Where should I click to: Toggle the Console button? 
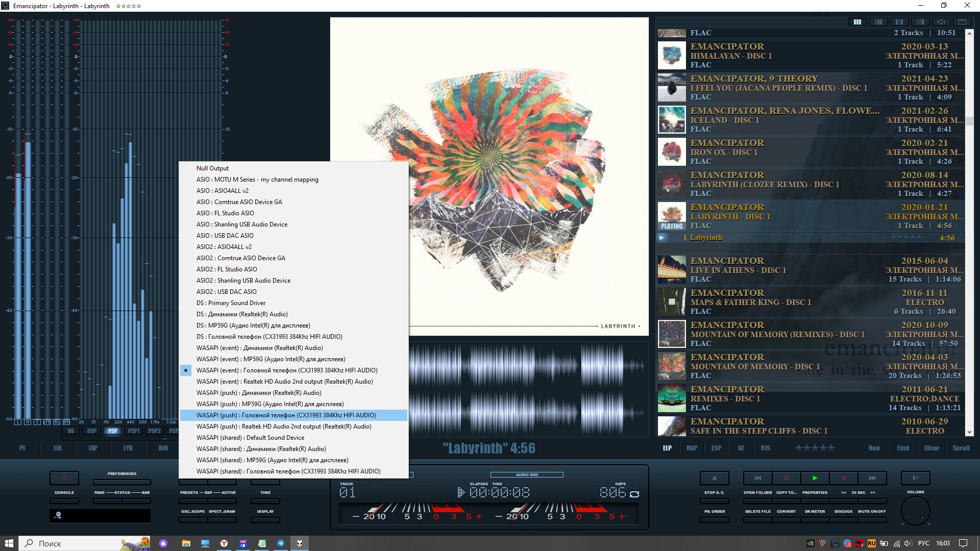click(64, 501)
